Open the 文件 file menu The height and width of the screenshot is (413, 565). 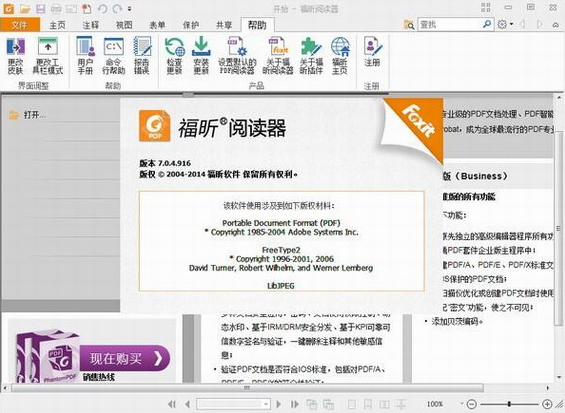coord(20,25)
